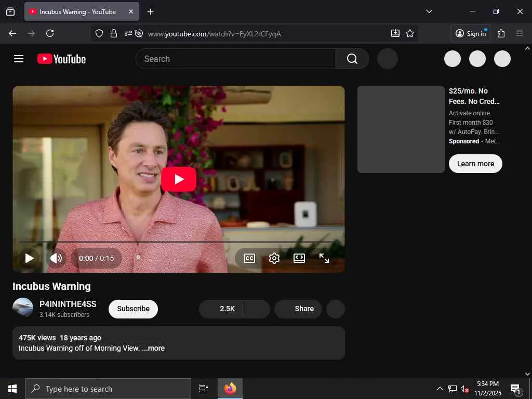
Task: Click the muted speaker tray icon
Action: click(x=464, y=389)
